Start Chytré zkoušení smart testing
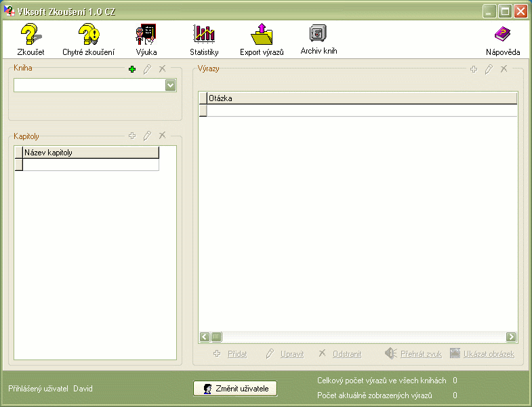 (88, 39)
